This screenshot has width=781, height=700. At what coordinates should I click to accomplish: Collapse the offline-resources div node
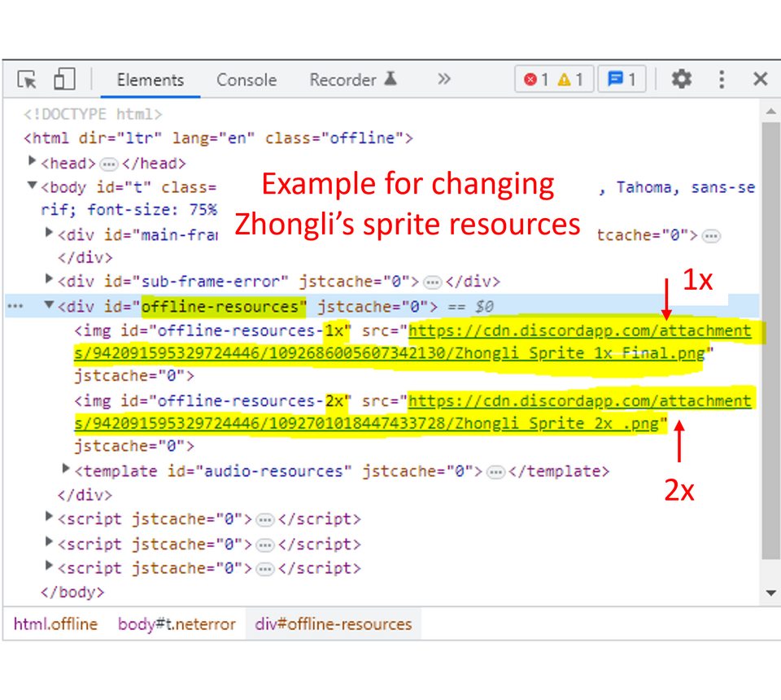point(49,306)
